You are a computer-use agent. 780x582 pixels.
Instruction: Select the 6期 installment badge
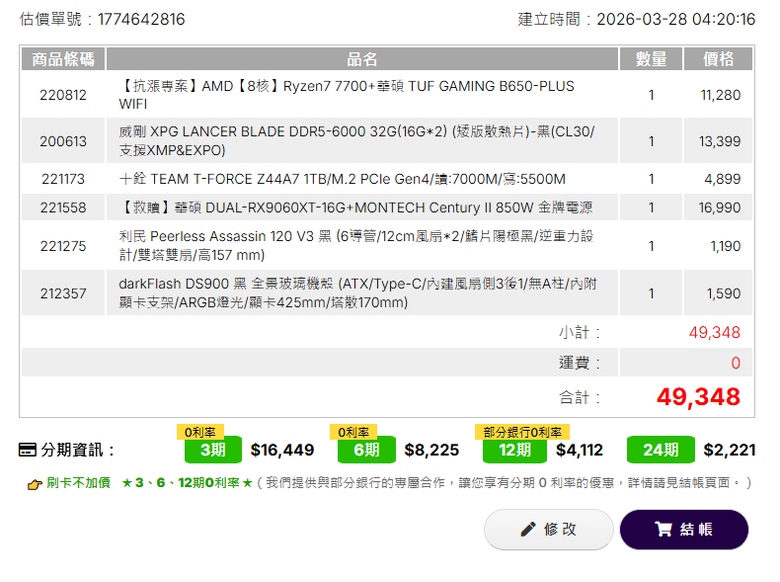367,450
